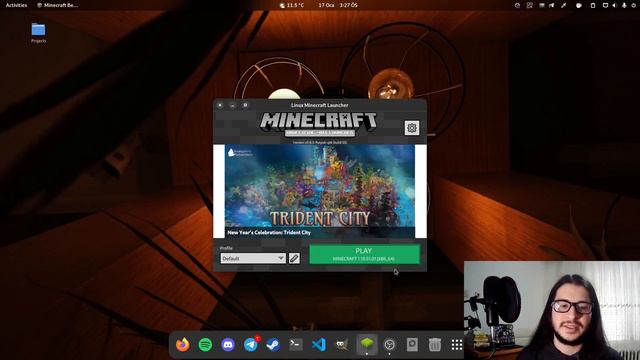Select the Minecraft launcher dock icon
640x360 pixels.
pos(367,344)
